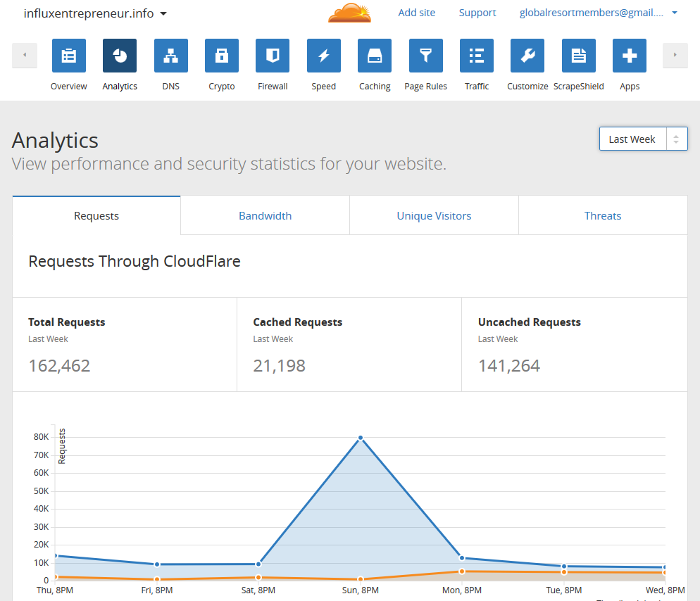Image resolution: width=700 pixels, height=601 pixels.
Task: Open the Apps plus icon
Action: (630, 56)
